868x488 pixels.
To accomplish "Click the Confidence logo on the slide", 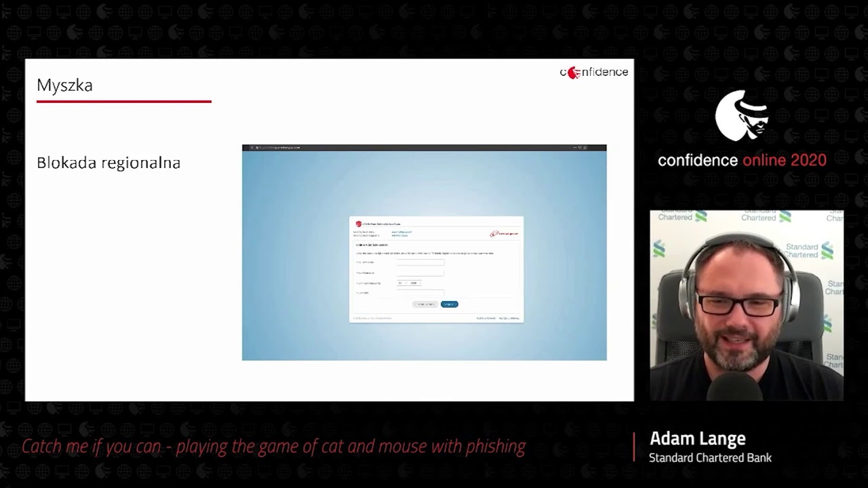I will 594,72.
